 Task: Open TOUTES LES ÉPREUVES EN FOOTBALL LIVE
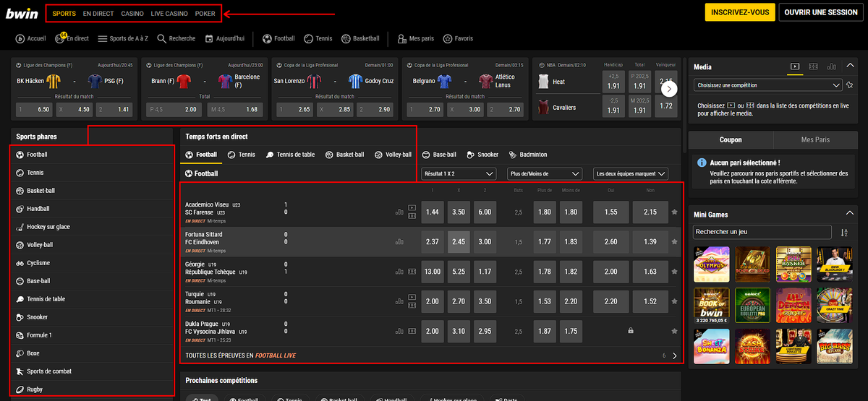tap(241, 355)
